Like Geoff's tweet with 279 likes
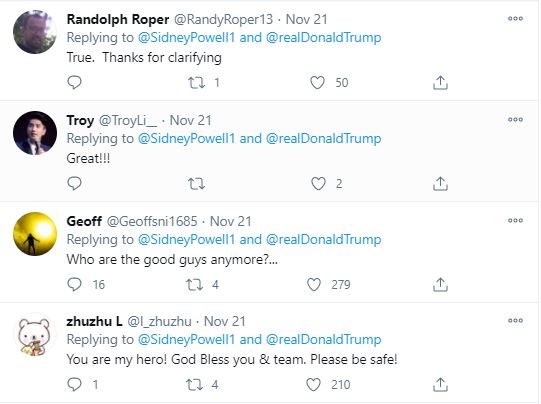The width and height of the screenshot is (541, 404). [314, 285]
